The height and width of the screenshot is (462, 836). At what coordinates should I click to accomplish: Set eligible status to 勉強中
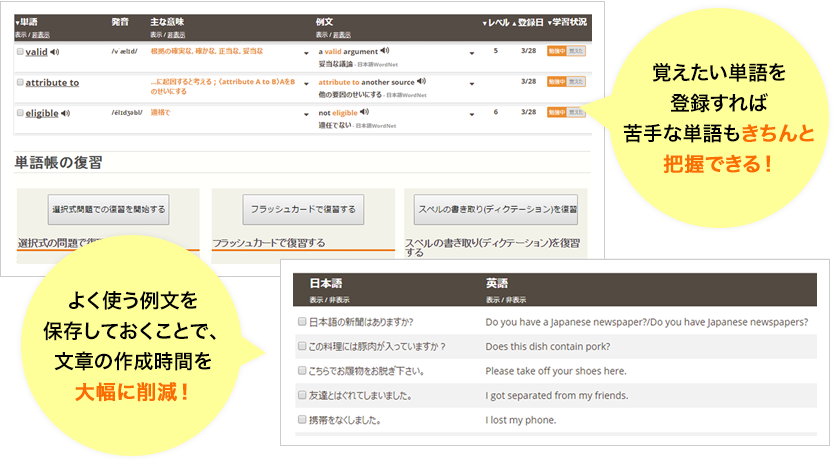[x=557, y=112]
